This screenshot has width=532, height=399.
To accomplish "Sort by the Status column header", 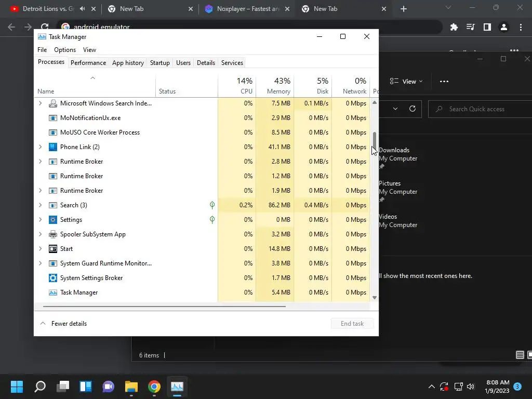I will (x=187, y=86).
